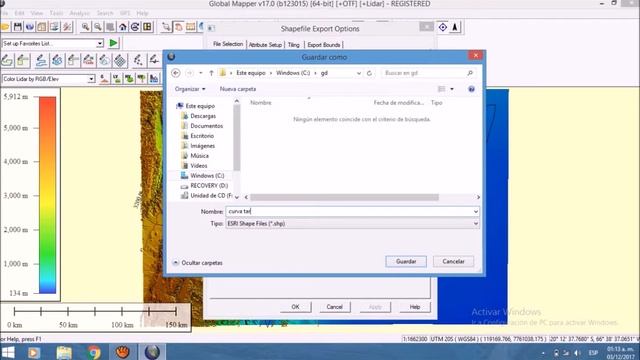Click the GPS target icon near Shapefile dialog

[x=443, y=27]
